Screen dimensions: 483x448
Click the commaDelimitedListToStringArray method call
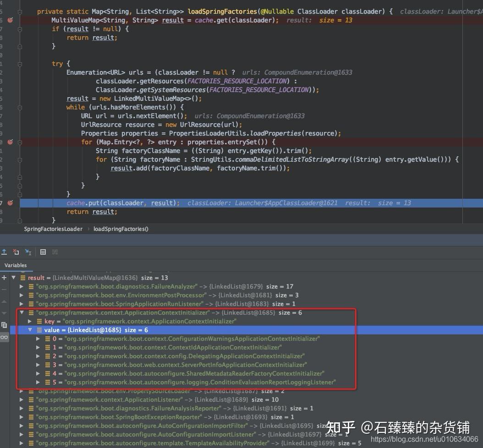point(292,159)
